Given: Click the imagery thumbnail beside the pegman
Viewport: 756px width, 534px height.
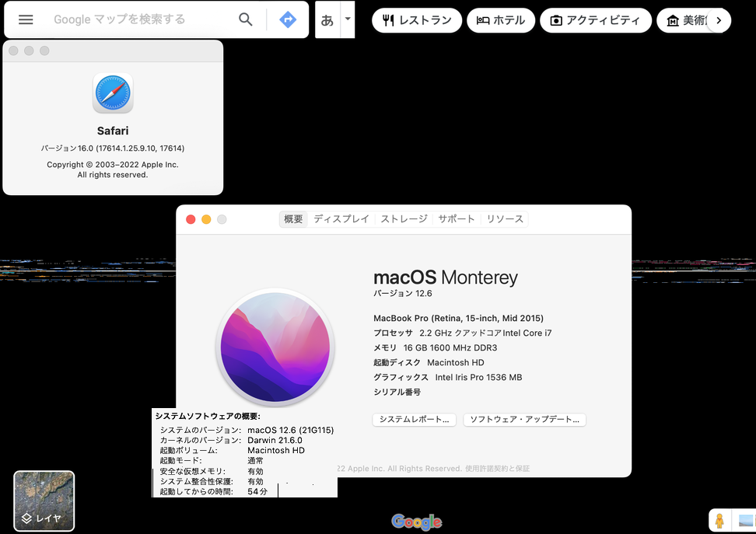Looking at the screenshot, I should pos(746,521).
